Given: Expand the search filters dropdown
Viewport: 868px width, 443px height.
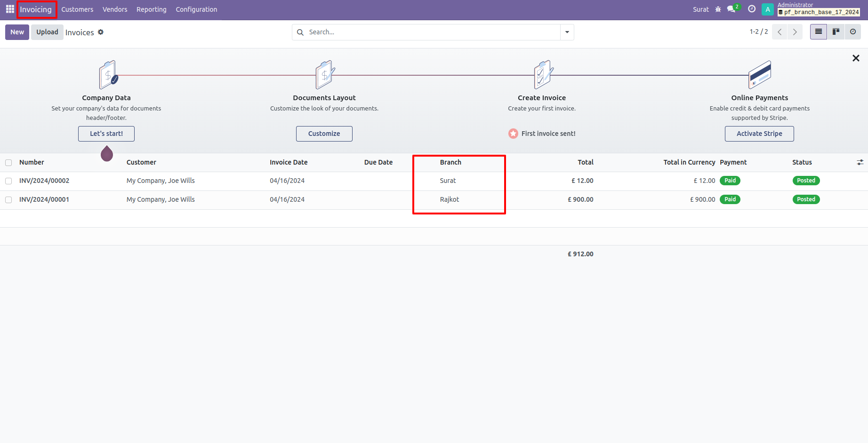Looking at the screenshot, I should pos(567,32).
